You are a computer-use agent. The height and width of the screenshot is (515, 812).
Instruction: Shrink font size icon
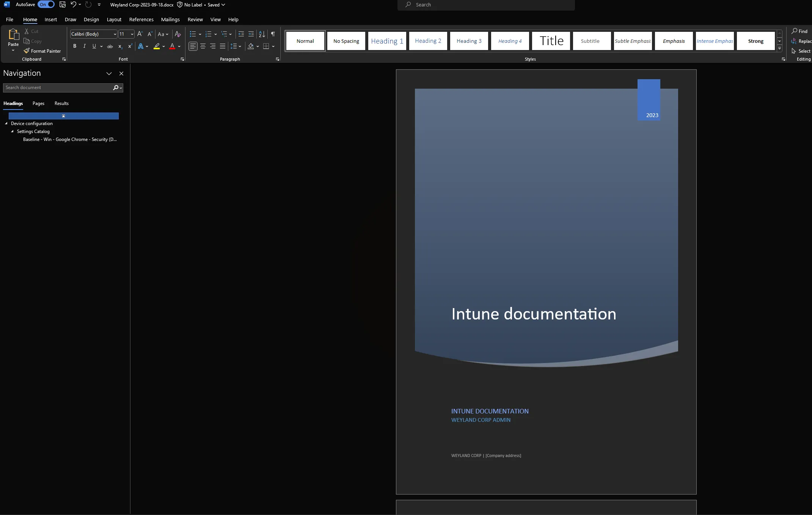(150, 34)
